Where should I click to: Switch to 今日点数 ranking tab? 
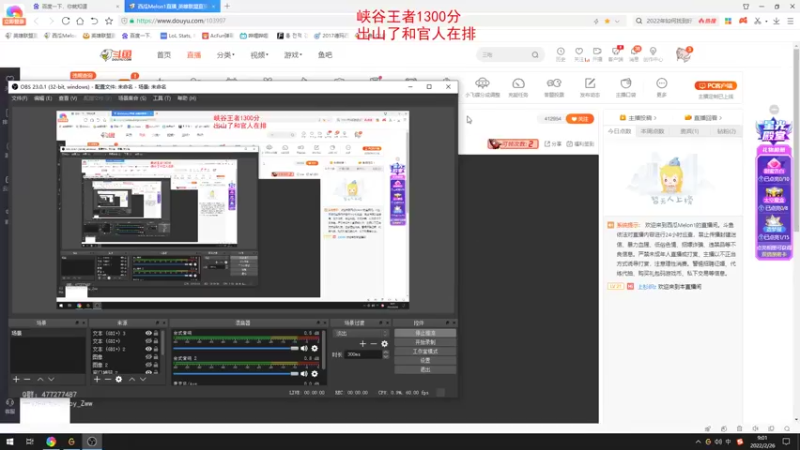pos(619,131)
